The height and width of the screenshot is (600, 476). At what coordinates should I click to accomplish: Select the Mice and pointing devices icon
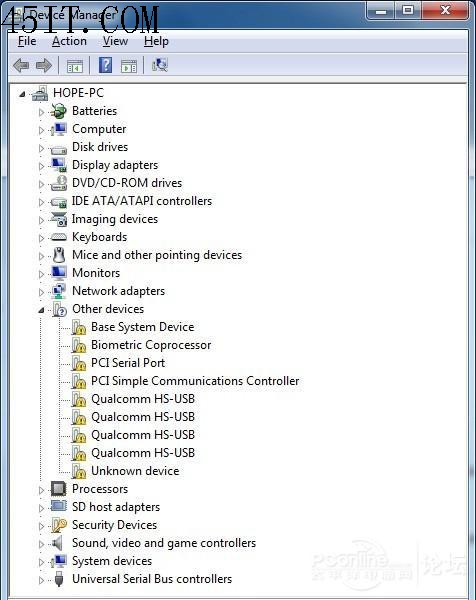point(59,255)
